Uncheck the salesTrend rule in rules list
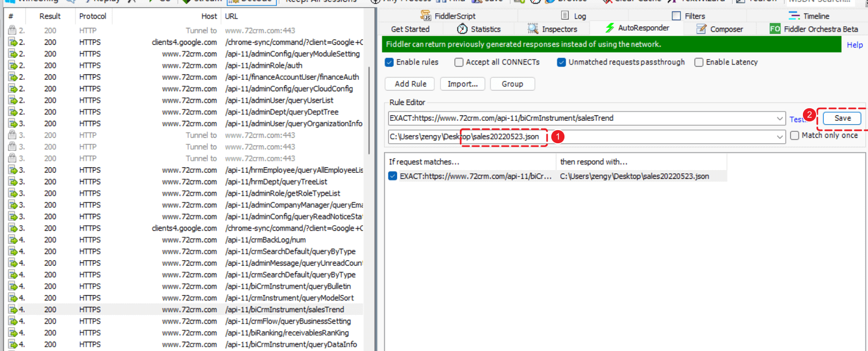The image size is (868, 351). coord(393,176)
